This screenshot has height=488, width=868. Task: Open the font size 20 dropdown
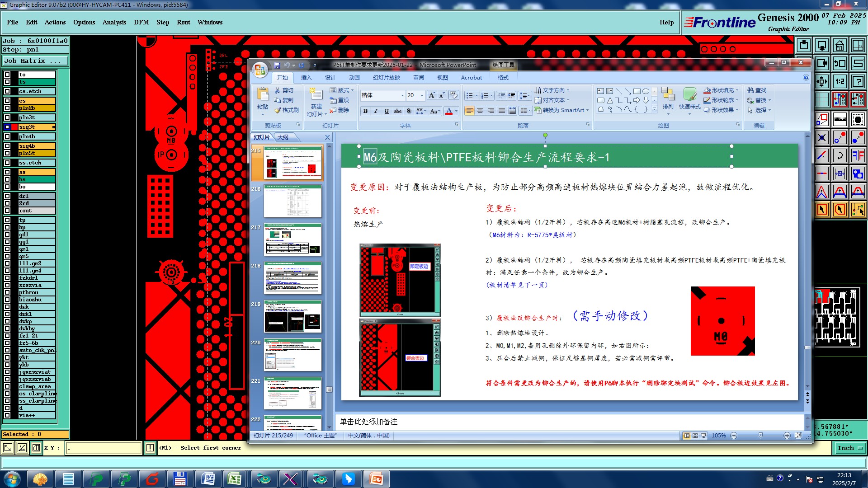tap(422, 95)
